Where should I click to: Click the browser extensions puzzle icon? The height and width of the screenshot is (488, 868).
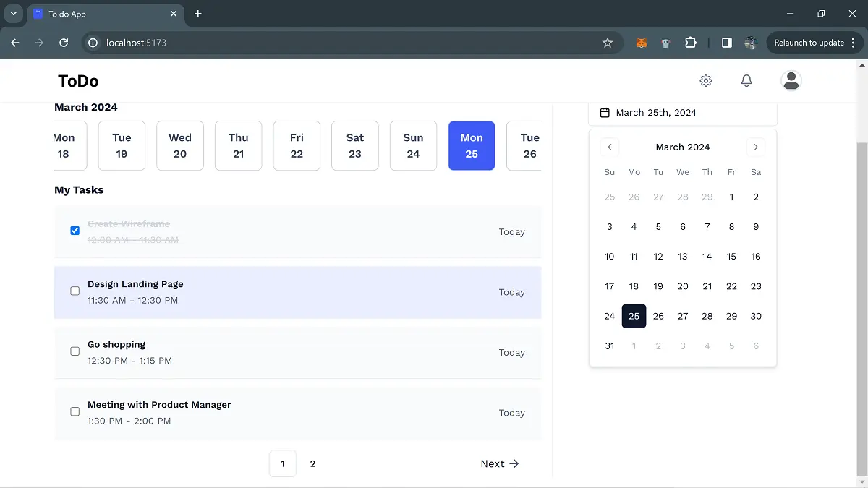click(x=691, y=43)
